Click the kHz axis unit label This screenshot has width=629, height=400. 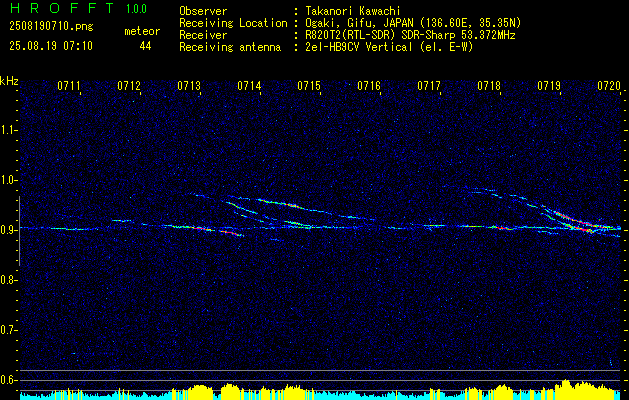tap(9, 81)
